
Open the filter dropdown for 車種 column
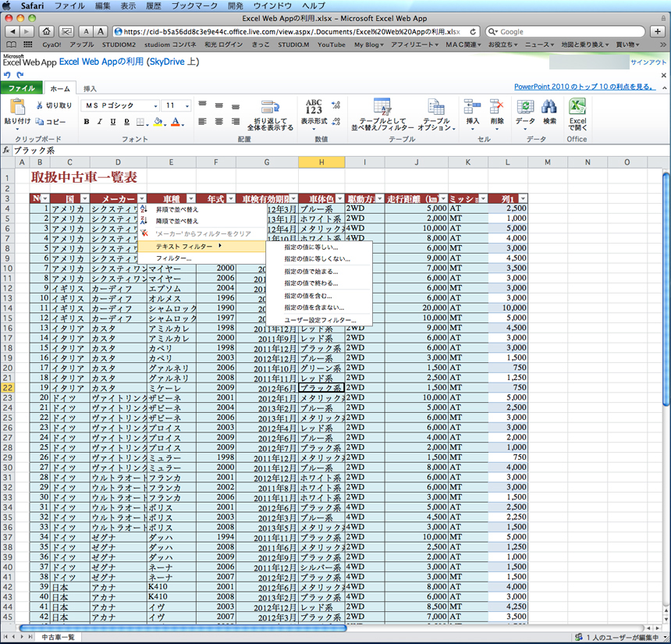point(191,198)
